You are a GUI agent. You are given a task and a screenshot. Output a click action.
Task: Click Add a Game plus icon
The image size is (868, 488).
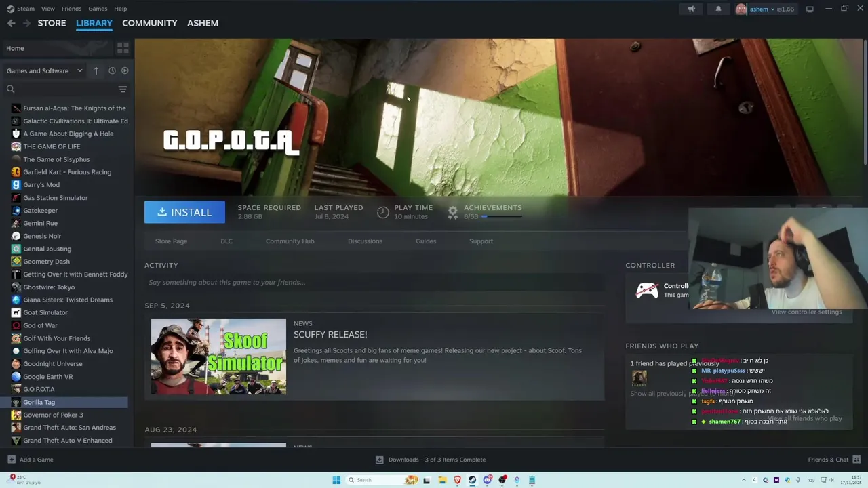pos(12,460)
